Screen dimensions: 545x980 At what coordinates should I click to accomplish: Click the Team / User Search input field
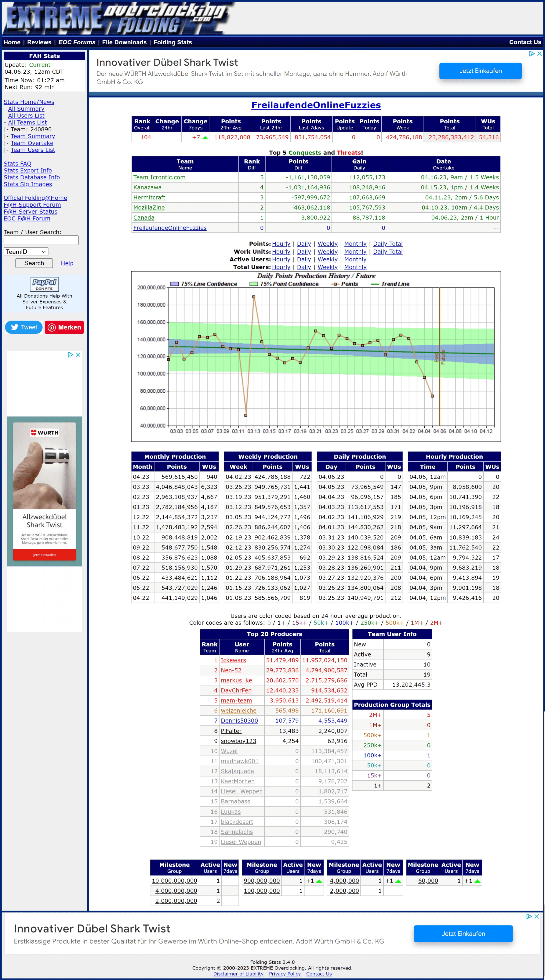tap(41, 240)
